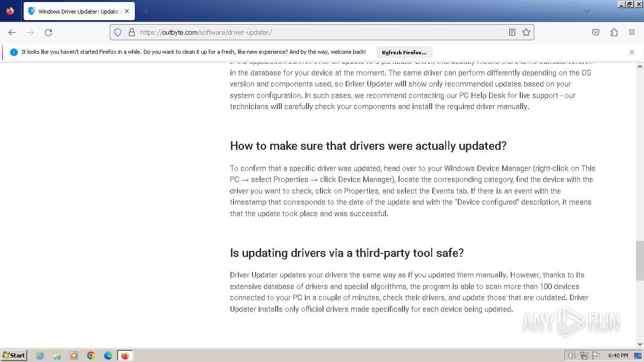Click heading 'Is updating drivers via a third-party tool safe?'
Screen dimensions: 644x362
[x=347, y=253]
